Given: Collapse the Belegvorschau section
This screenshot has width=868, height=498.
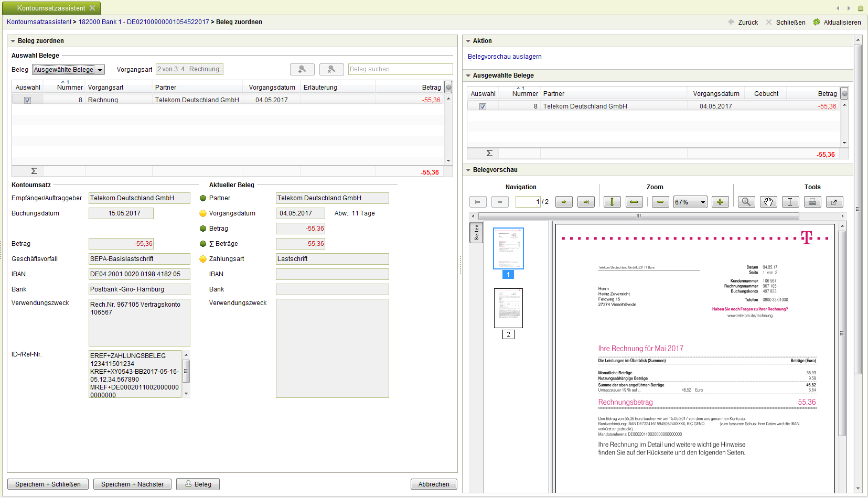Looking at the screenshot, I should (x=468, y=170).
